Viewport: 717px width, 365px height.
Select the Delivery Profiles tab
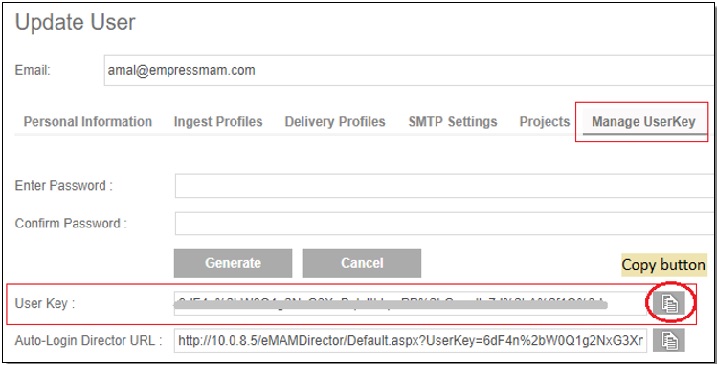tap(335, 122)
